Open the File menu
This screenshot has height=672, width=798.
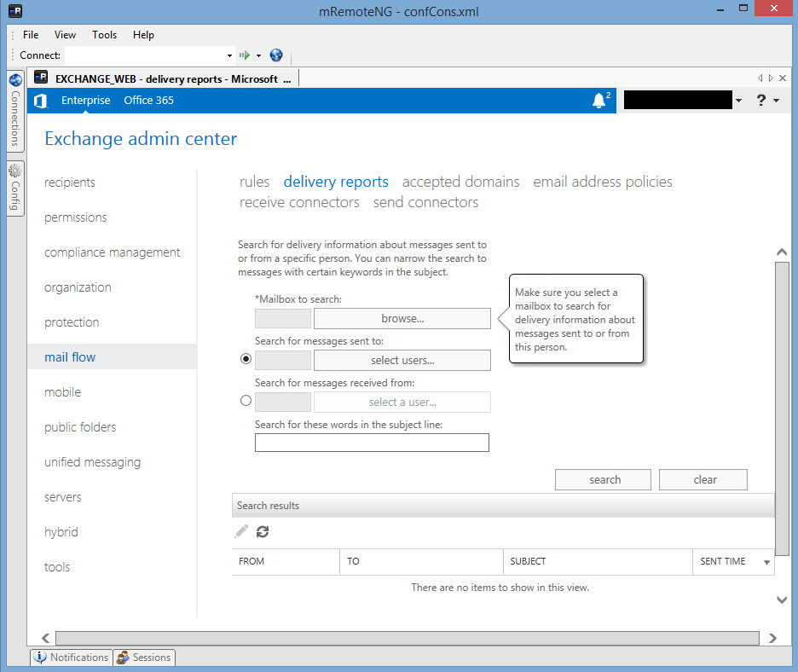pos(31,35)
